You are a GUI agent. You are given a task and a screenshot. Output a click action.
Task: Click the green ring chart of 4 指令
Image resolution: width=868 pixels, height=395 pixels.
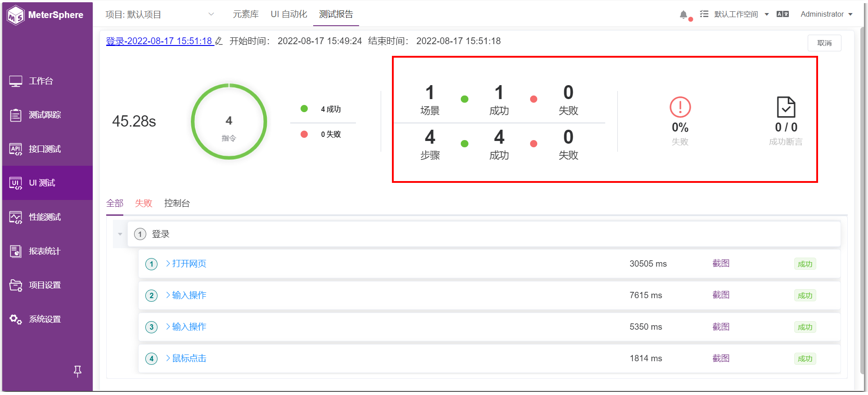coord(229,122)
